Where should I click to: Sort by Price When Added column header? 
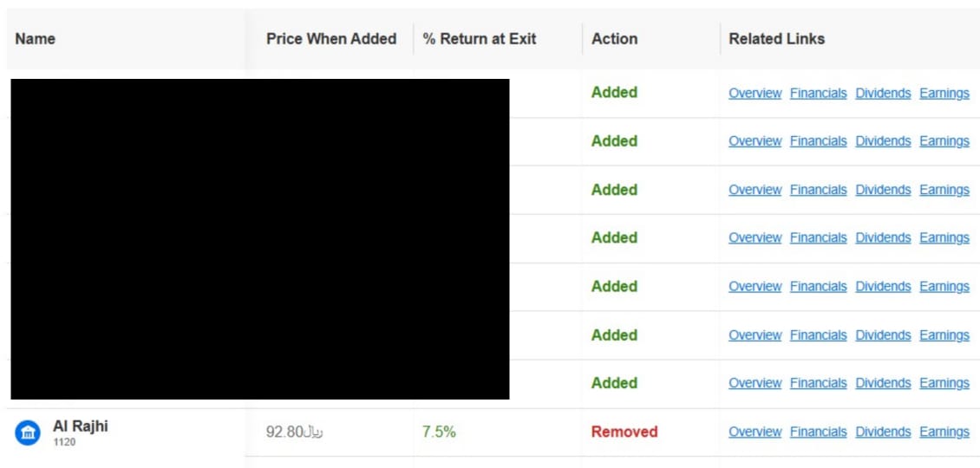pyautogui.click(x=331, y=39)
